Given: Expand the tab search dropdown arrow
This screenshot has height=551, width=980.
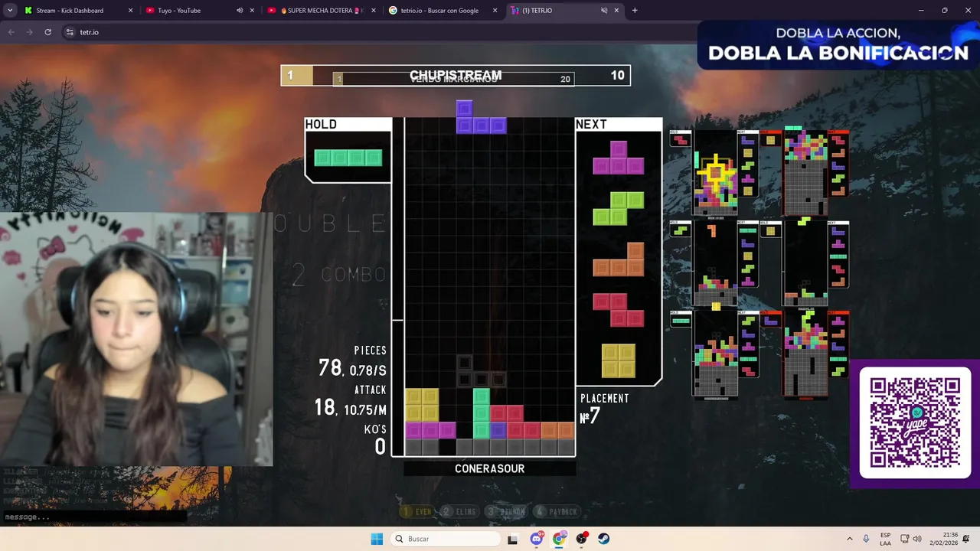Looking at the screenshot, I should pos(10,11).
